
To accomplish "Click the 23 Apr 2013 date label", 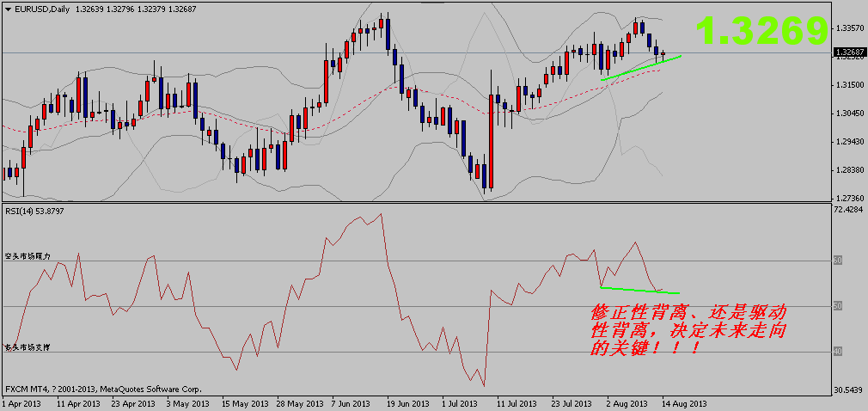I will 135,403.
